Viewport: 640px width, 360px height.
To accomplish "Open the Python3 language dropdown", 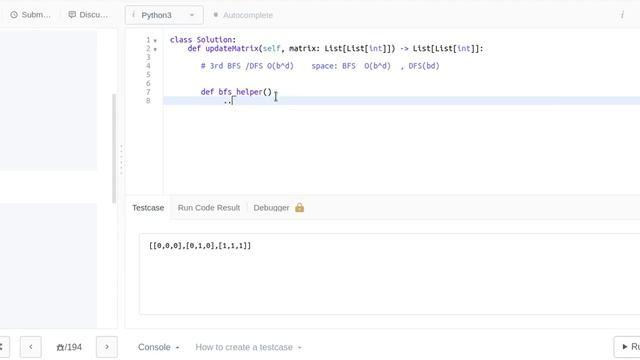I will tap(164, 15).
